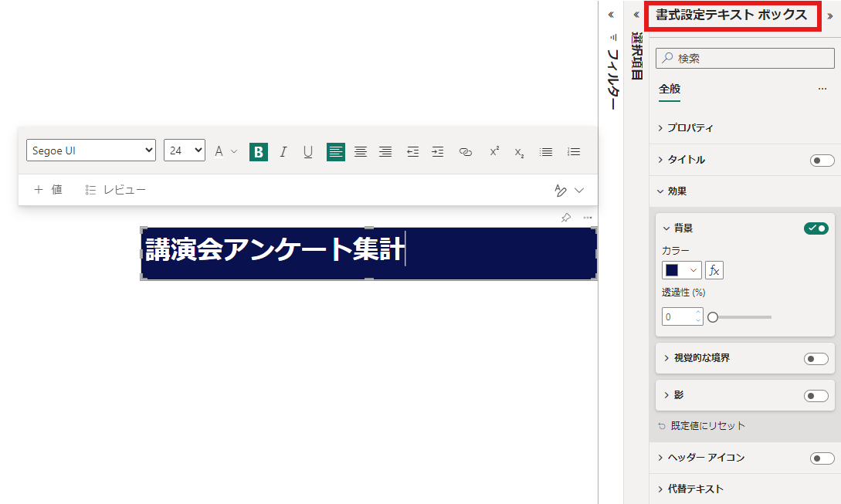Click 既定値にリセット to reset effects
Viewport: 841px width, 504px height.
[701, 426]
